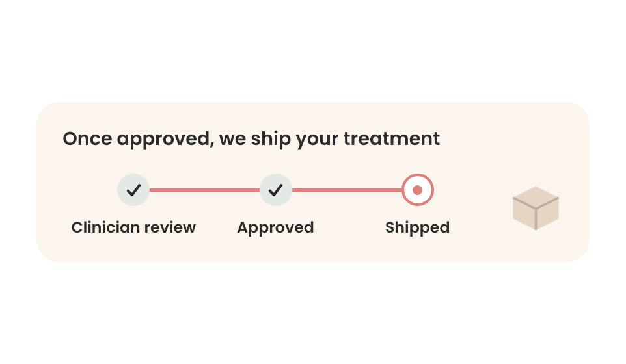The width and height of the screenshot is (626, 364).
Task: Select the Approved step checkmark icon
Action: [x=275, y=190]
